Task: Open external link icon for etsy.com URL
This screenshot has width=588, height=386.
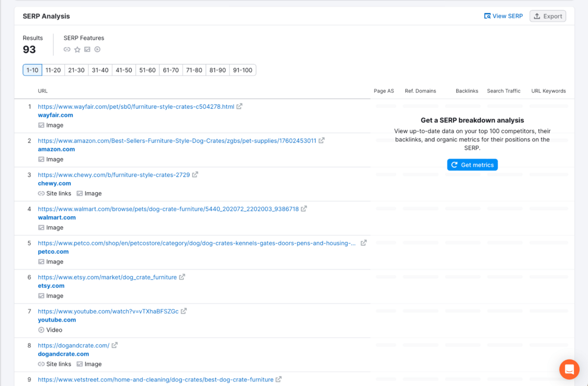Action: coord(182,277)
